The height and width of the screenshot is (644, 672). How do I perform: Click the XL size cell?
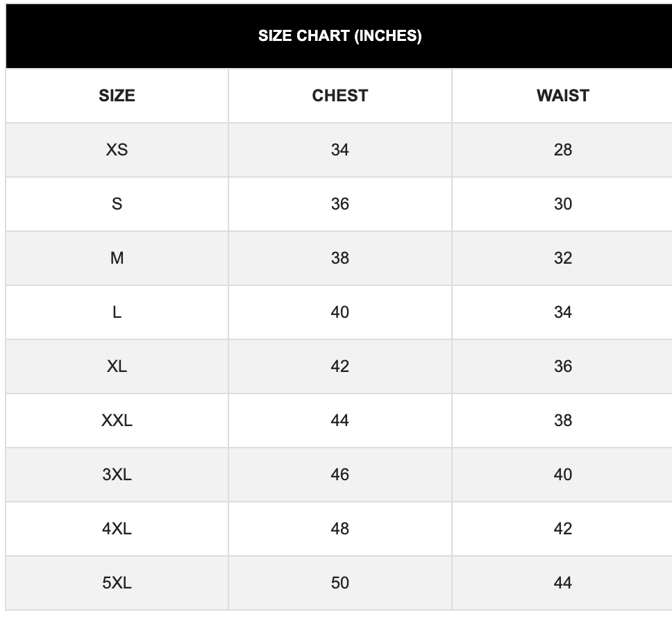117,366
